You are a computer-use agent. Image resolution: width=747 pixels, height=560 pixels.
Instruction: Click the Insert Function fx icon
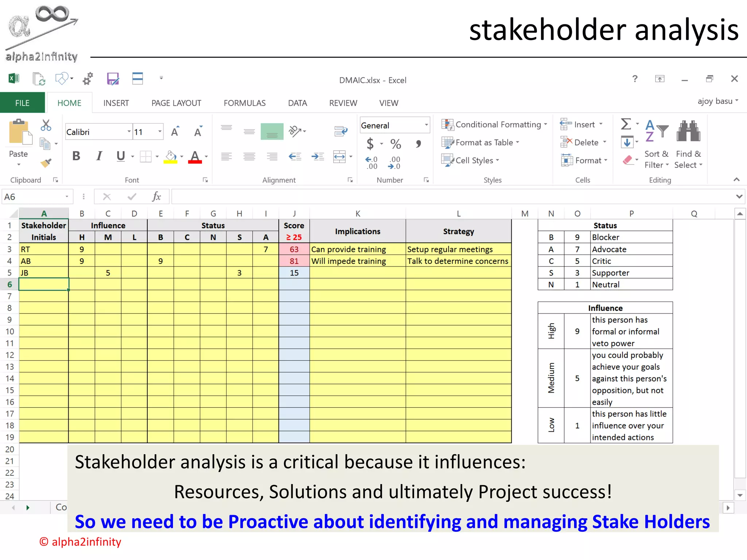[x=156, y=197]
